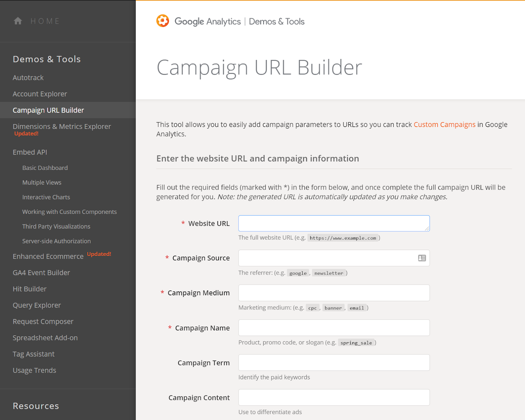Click the Google Analytics orange logo

163,21
